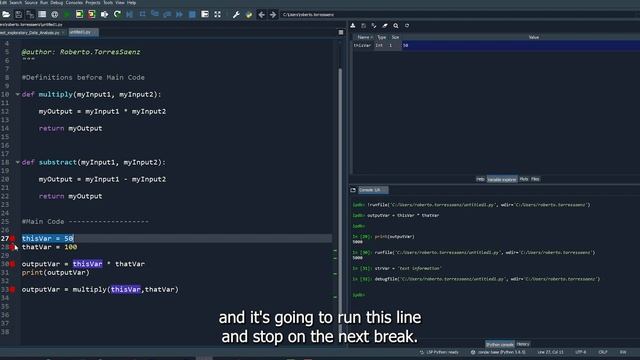Open the Projects menu
Screen dimensions: 640x360
coord(93,2)
